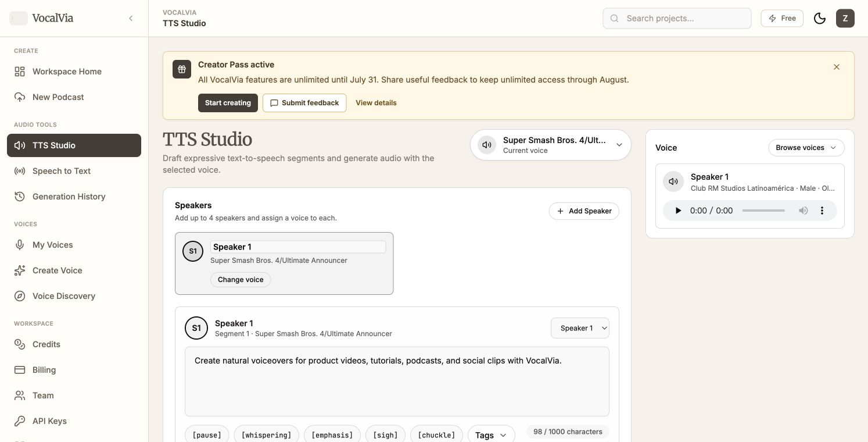This screenshot has height=442, width=868.
Task: Collapse the sidebar with the chevron
Action: point(131,18)
